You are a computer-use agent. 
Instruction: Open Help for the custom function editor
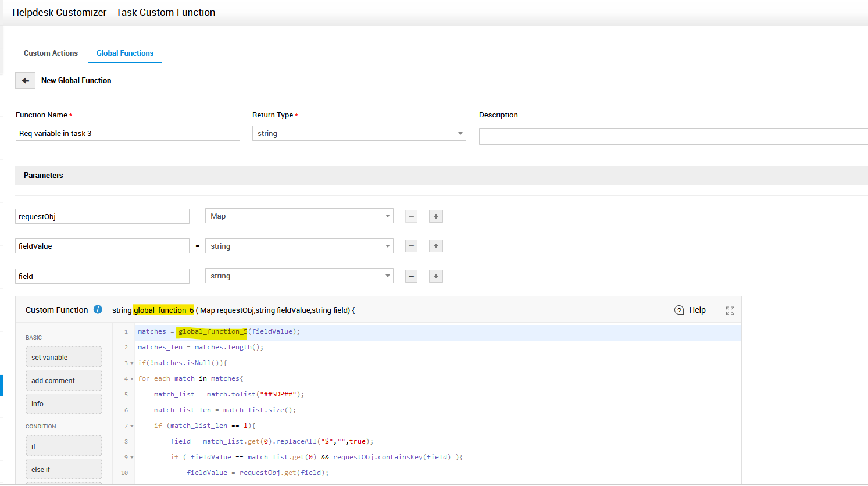[690, 310]
